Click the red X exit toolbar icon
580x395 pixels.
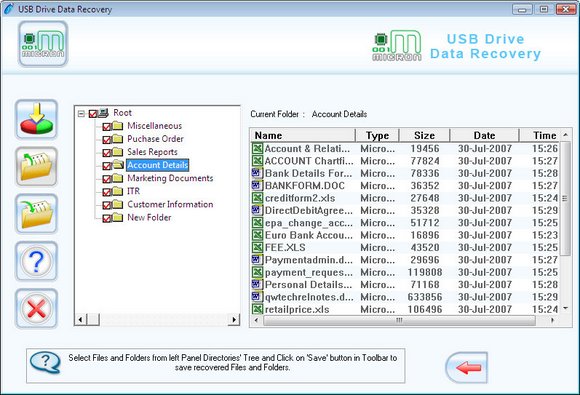pos(36,308)
